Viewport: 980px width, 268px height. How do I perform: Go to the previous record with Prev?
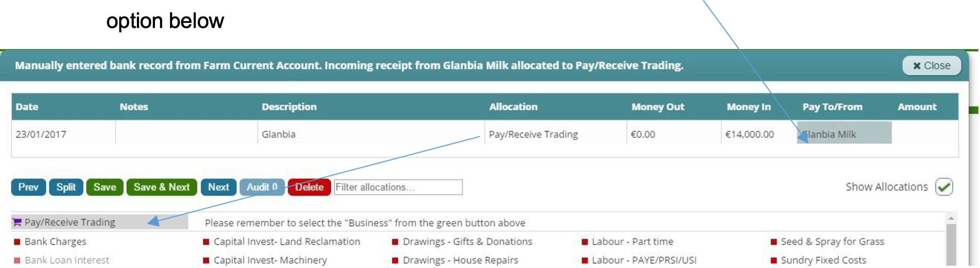click(x=28, y=187)
